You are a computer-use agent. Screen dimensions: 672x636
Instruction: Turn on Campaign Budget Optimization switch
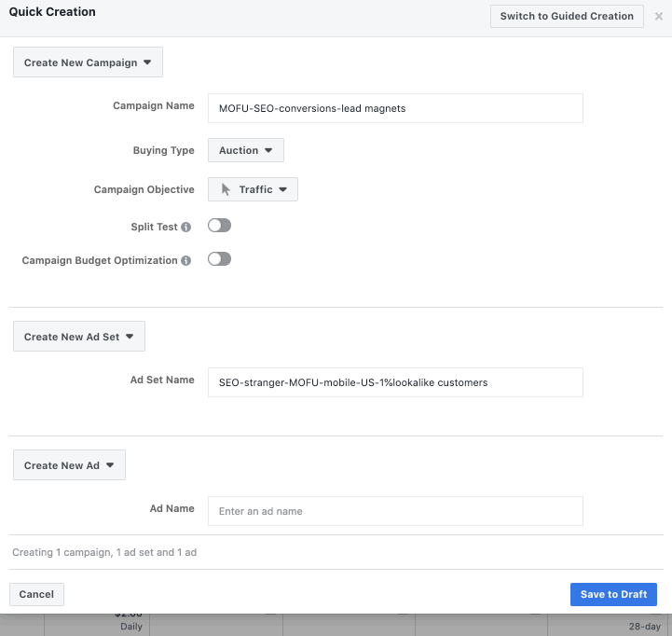219,259
